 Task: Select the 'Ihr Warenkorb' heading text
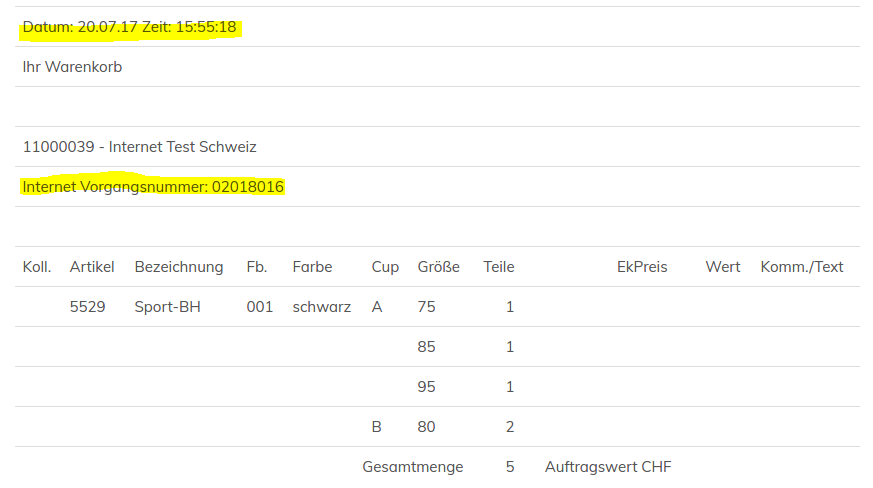pos(72,67)
